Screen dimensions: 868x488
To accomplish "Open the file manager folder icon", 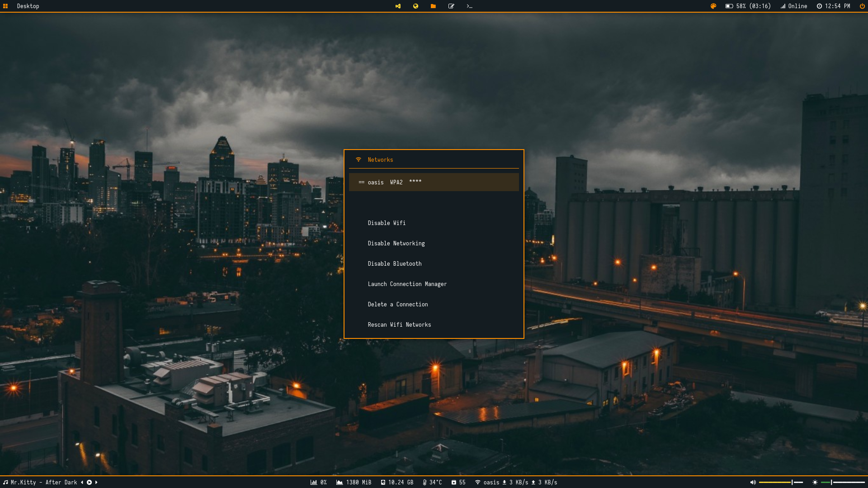I will point(433,6).
